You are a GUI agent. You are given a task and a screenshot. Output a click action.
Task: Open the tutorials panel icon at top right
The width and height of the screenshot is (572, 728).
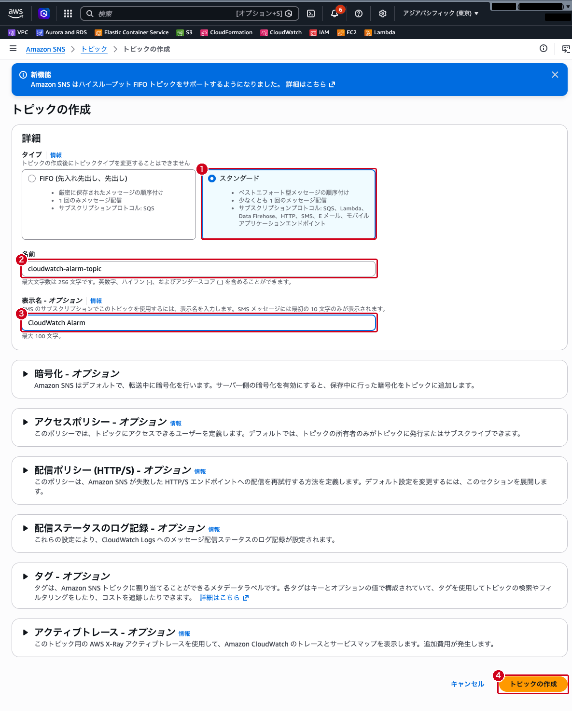click(566, 49)
